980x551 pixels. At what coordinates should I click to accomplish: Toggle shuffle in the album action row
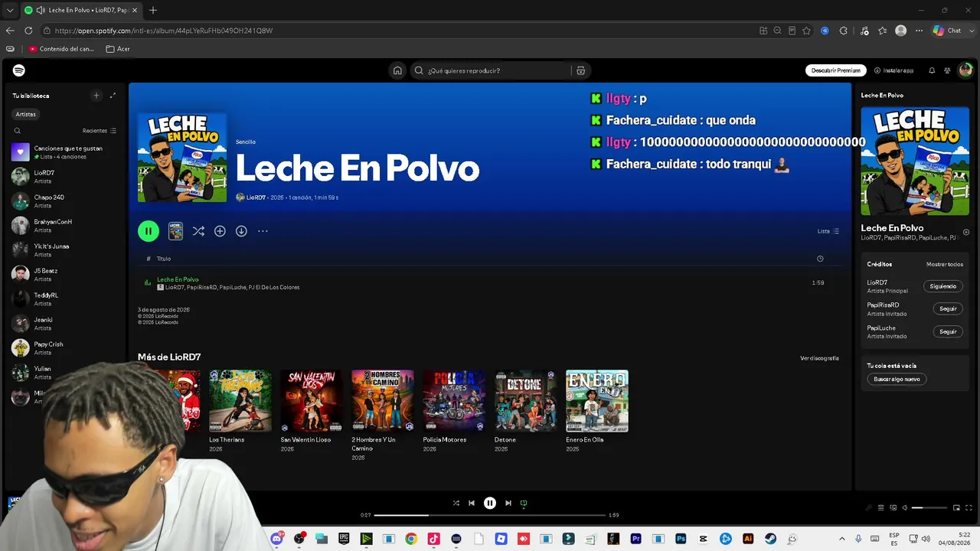click(x=198, y=231)
